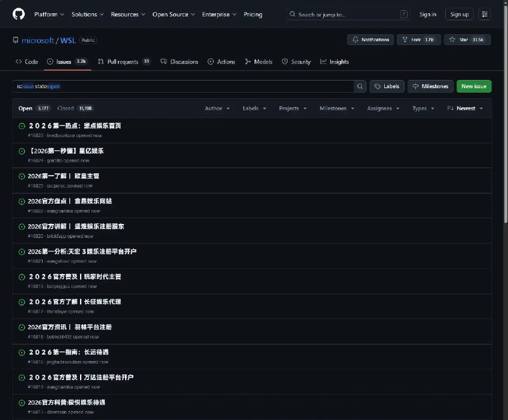The width and height of the screenshot is (508, 420).
Task: Open issue titled 【2026第一秒懂】星亿娱乐
Action: [66, 151]
